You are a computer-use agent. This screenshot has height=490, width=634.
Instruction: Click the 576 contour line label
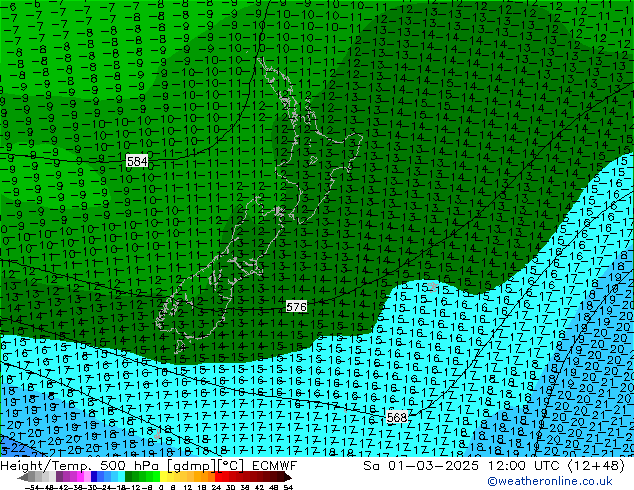coord(296,307)
